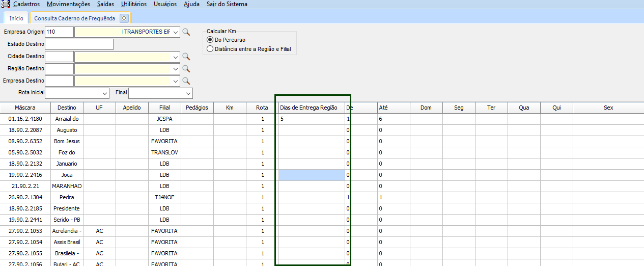This screenshot has height=266, width=644.
Task: Click Sair do Sistema menu item
Action: 227,4
